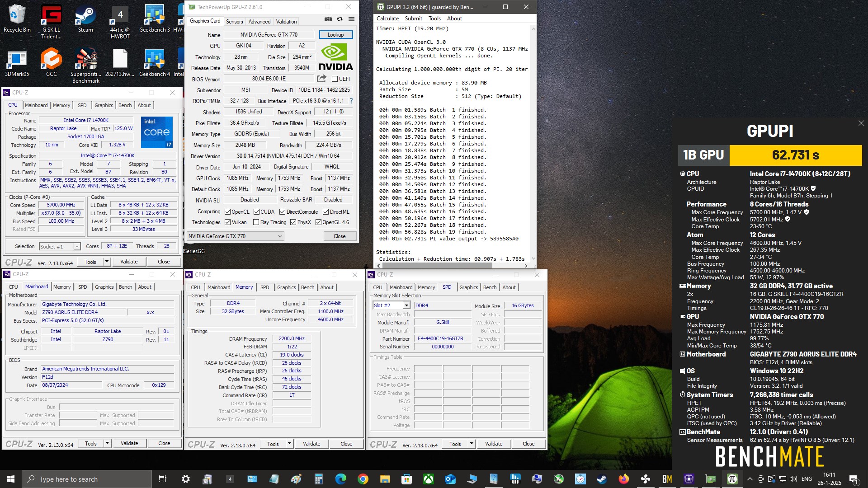
Task: Open the Calculate menu in GPUPI
Action: [387, 19]
